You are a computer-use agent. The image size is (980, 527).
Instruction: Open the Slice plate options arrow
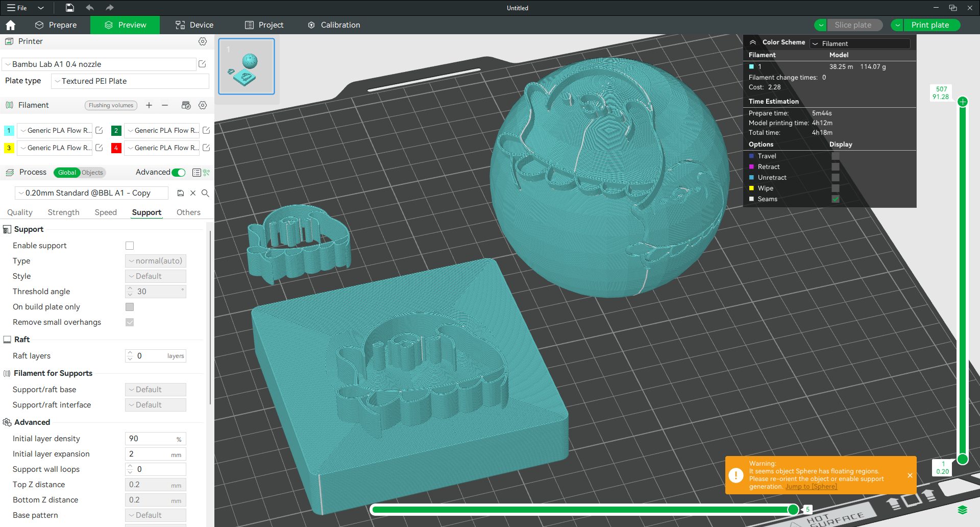point(821,25)
